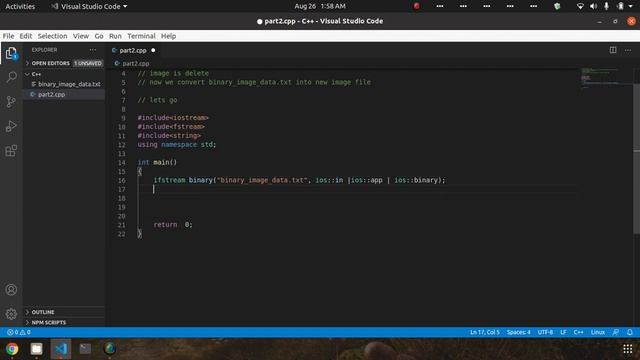Open the clock and calendar Aug 26

[x=320, y=6]
